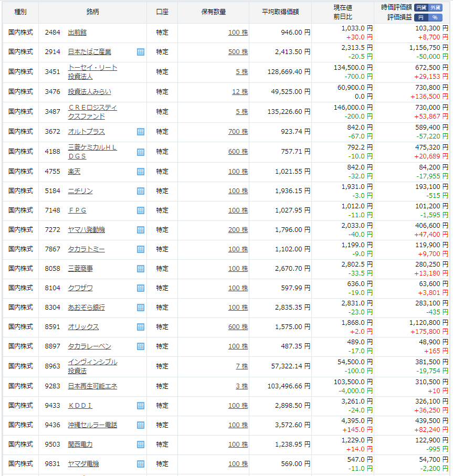Image resolution: width=453 pixels, height=476 pixels.
Task: Click 12 株 quantity link
Action: point(240,92)
